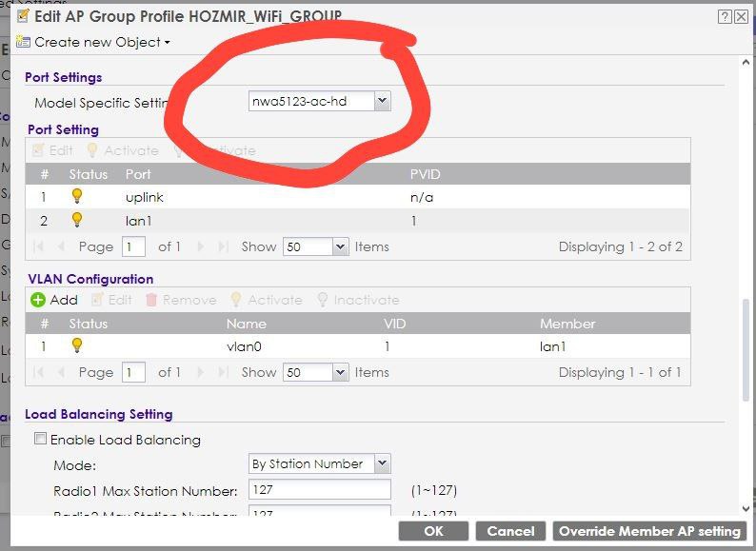Open the Create new Object menu

(x=93, y=43)
